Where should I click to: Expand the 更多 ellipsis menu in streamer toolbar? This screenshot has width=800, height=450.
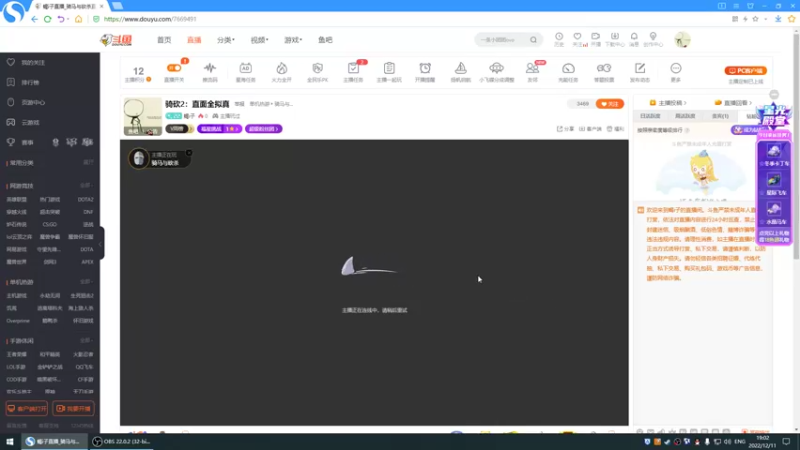click(676, 68)
